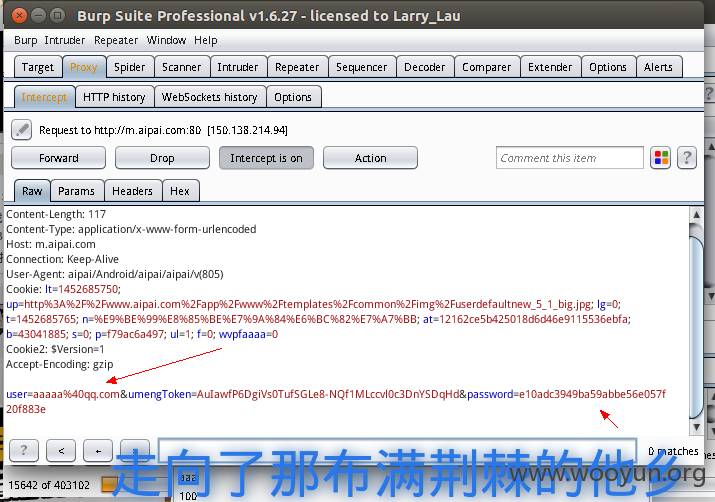Click the previous match '<' search button

tap(61, 450)
